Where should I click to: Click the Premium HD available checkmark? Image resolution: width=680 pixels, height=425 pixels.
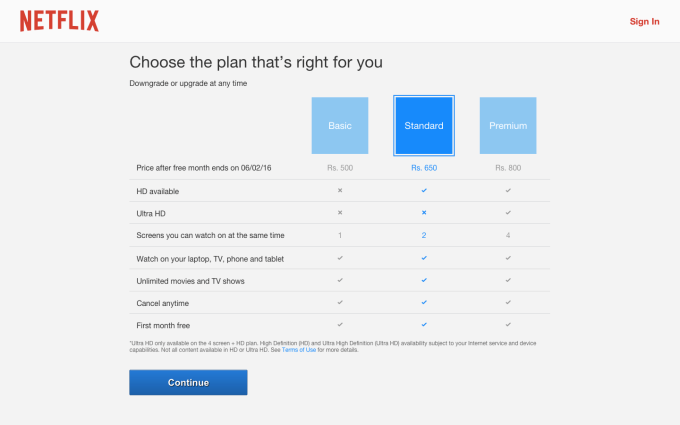(508, 189)
